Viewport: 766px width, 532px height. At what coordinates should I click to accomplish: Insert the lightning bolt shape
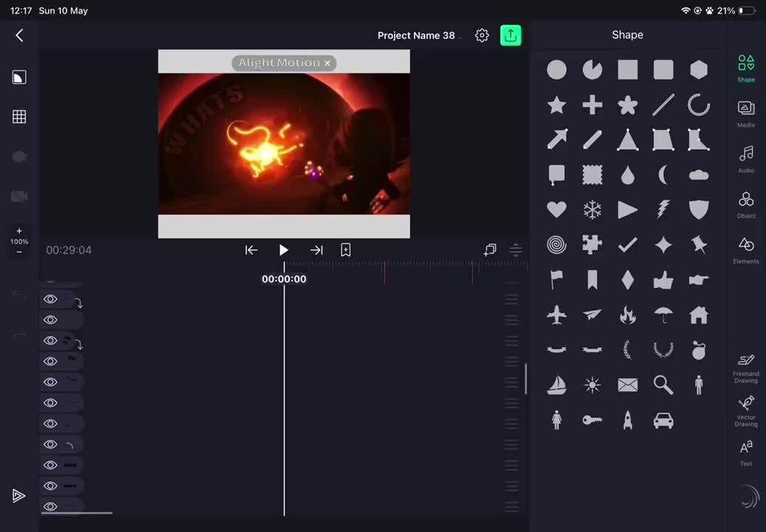[x=663, y=210]
